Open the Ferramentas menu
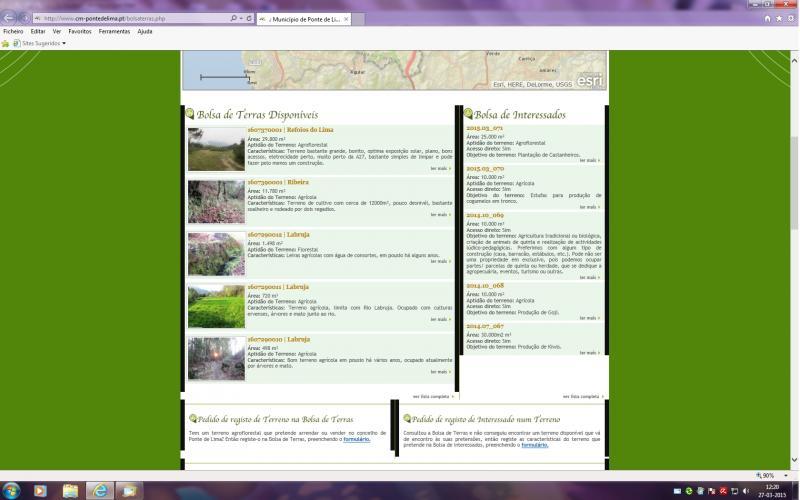The image size is (800, 500). (x=114, y=31)
